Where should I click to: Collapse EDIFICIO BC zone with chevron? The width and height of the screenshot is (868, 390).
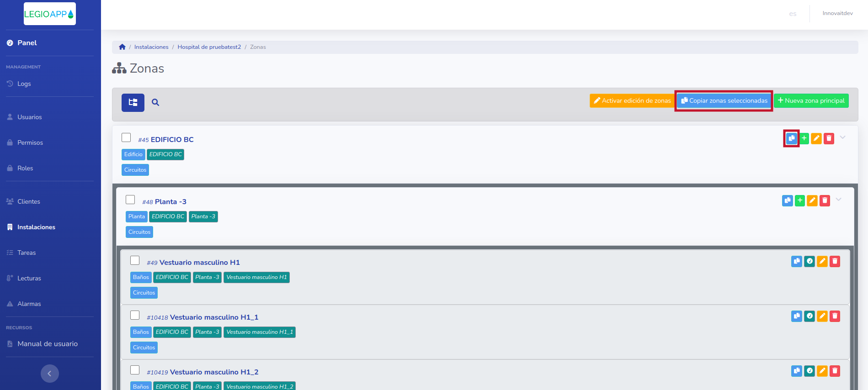point(842,137)
